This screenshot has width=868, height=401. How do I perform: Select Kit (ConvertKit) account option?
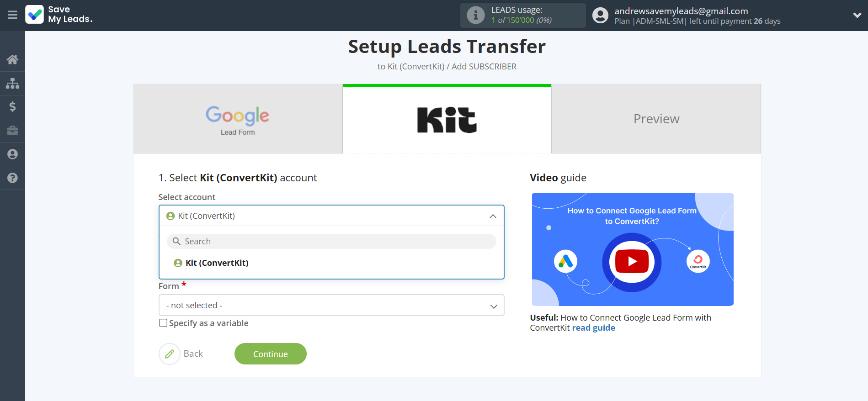[331, 263]
